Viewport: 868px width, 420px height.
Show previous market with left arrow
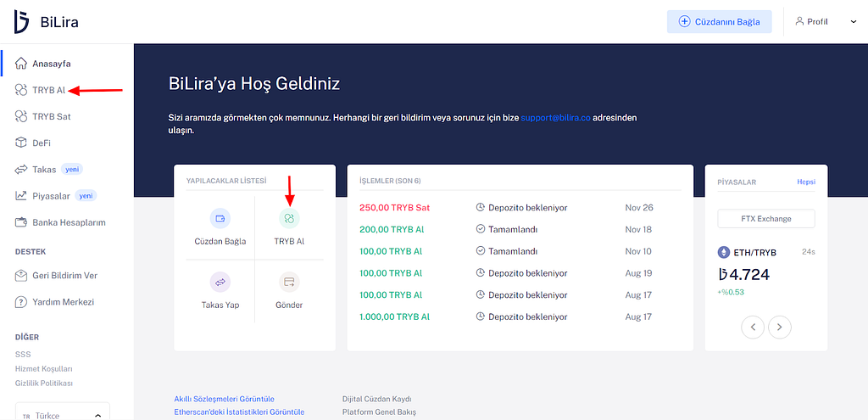click(753, 327)
